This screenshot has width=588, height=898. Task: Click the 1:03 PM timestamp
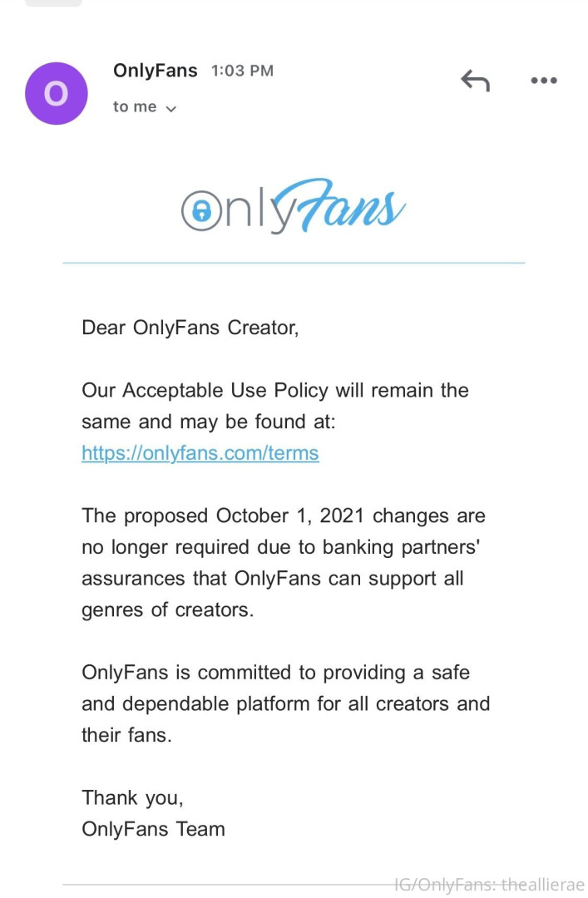pos(242,72)
